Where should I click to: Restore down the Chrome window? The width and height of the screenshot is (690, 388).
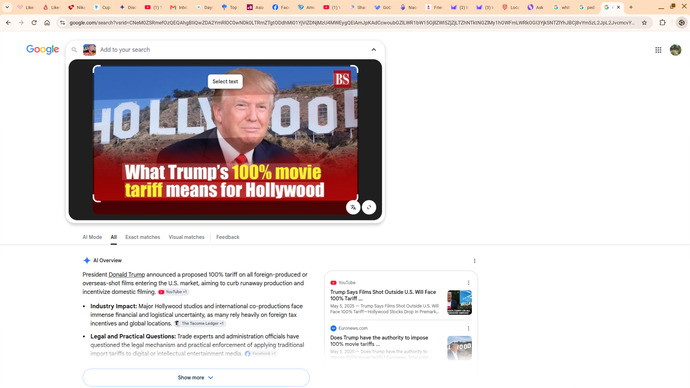click(672, 6)
